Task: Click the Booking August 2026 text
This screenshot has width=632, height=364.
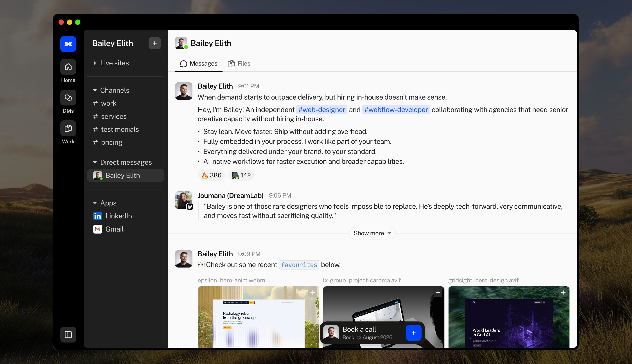Action: pos(367,337)
